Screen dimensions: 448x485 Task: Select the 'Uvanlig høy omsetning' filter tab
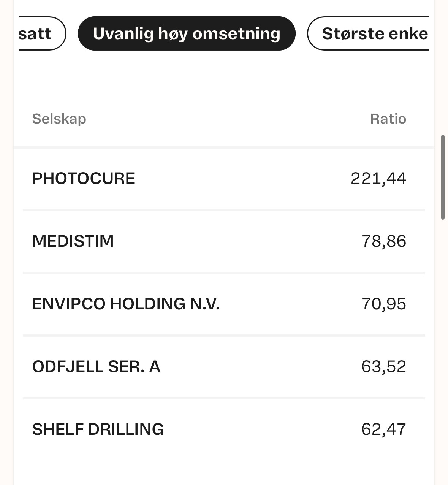(187, 33)
